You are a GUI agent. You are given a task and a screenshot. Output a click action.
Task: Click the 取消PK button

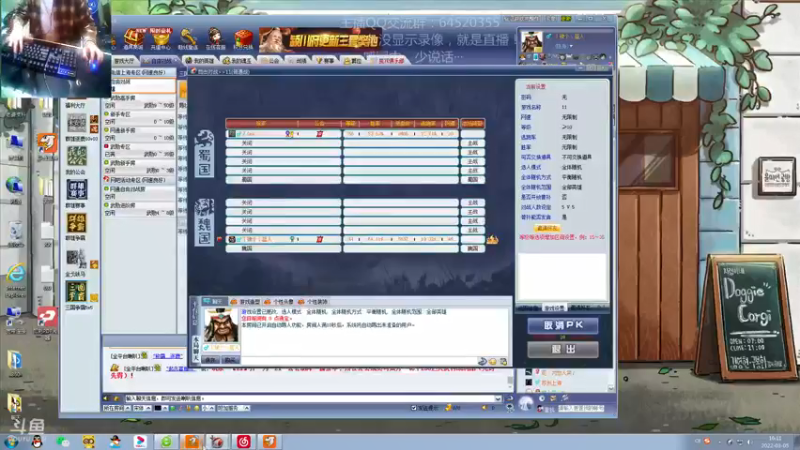563,325
